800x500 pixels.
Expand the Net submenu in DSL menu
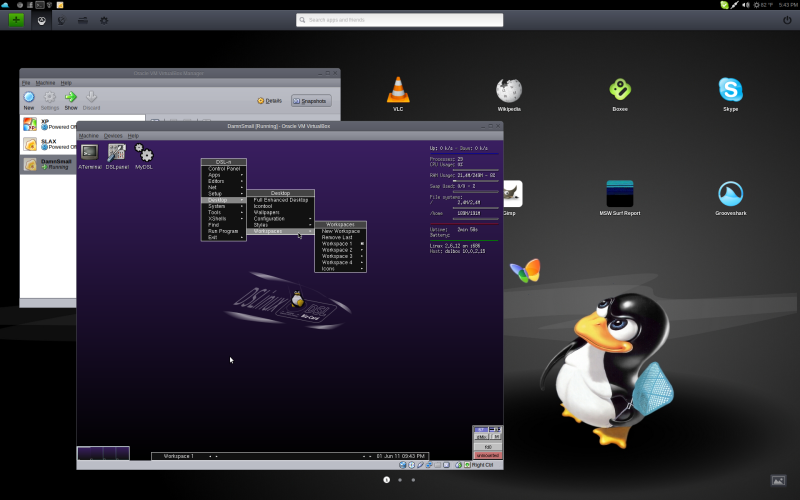tap(223, 187)
